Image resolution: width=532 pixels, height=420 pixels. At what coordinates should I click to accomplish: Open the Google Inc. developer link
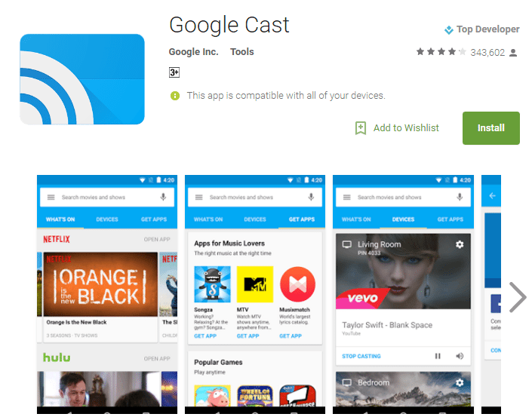pyautogui.click(x=193, y=52)
